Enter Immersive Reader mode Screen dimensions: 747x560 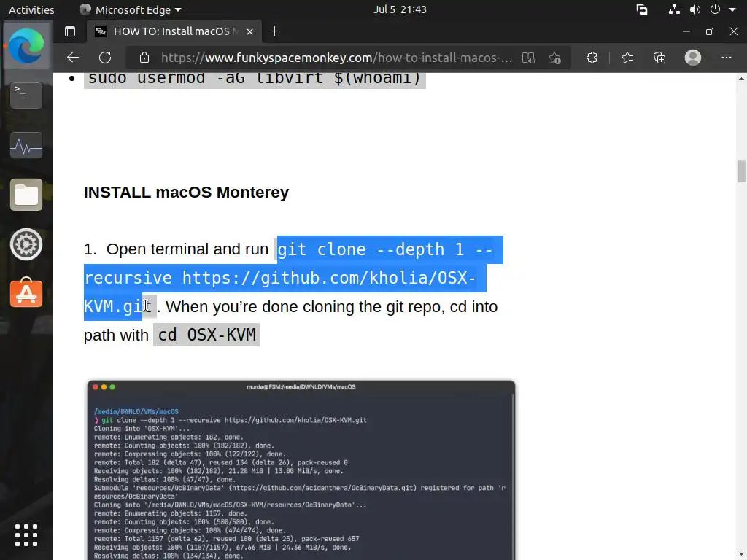tap(528, 58)
